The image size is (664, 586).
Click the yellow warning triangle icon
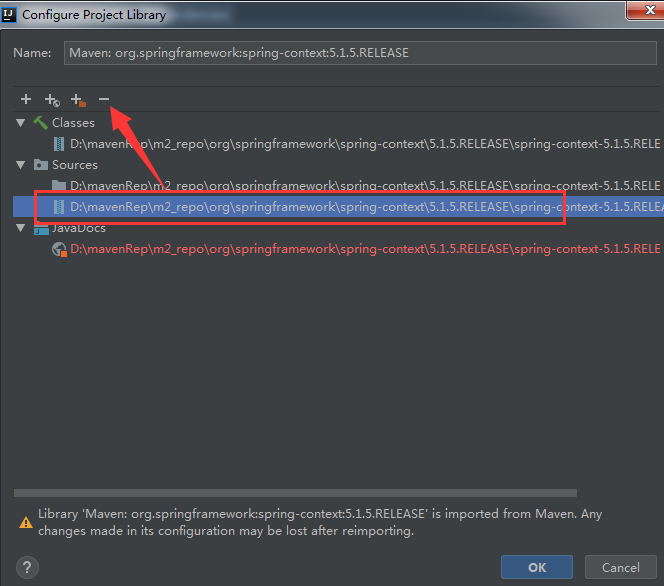[x=26, y=522]
